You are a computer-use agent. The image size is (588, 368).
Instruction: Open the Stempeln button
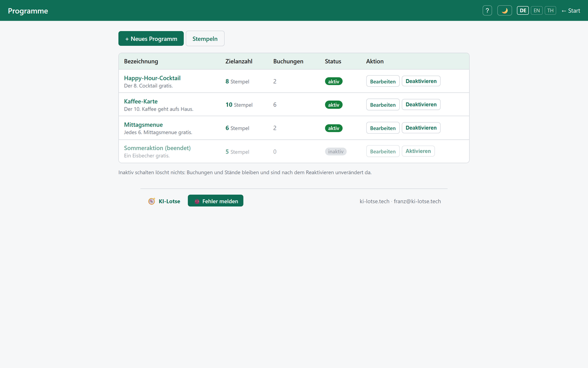point(205,39)
